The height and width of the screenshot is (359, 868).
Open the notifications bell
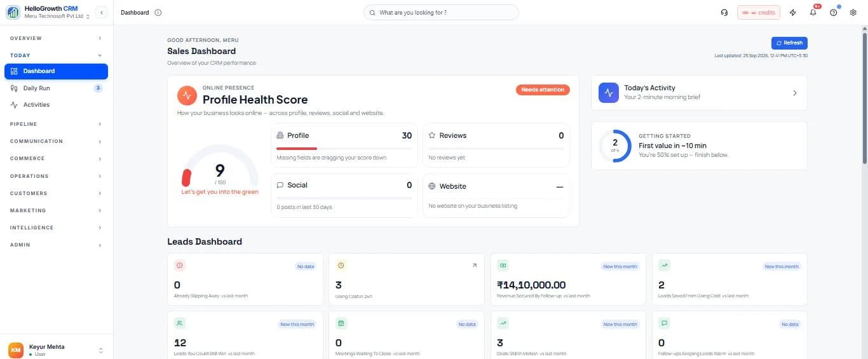pos(813,12)
